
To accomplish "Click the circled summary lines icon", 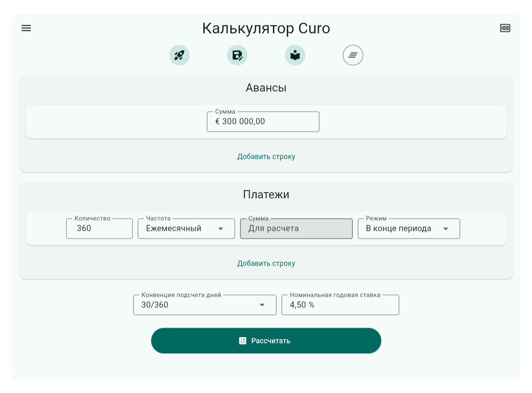I will (353, 55).
